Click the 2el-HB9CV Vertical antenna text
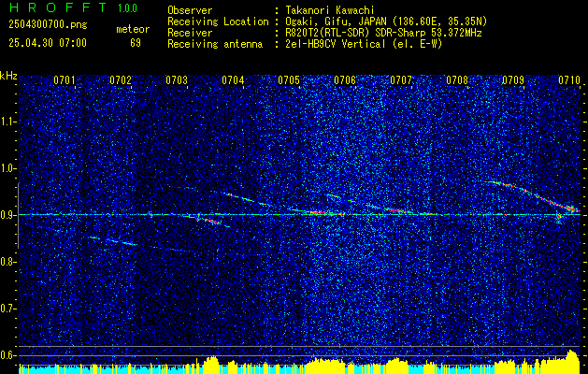 coord(364,44)
